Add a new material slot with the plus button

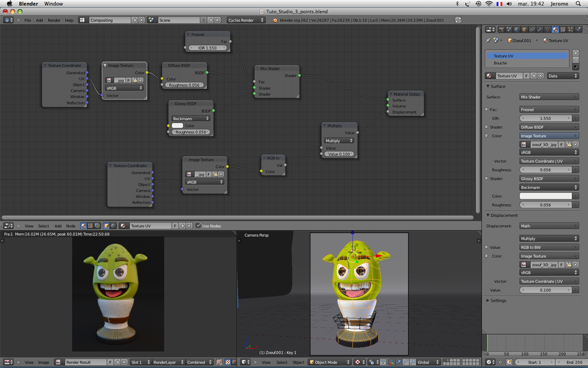click(575, 54)
